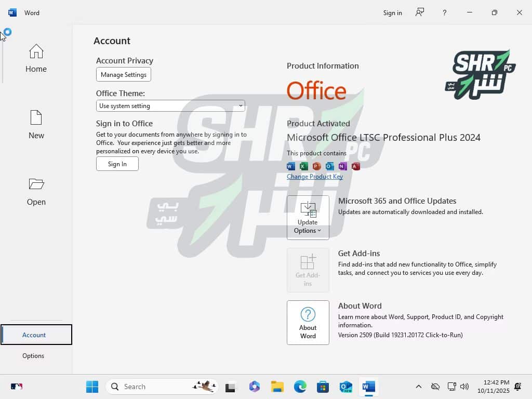Expand the Office Theme dropdown

[x=170, y=106]
